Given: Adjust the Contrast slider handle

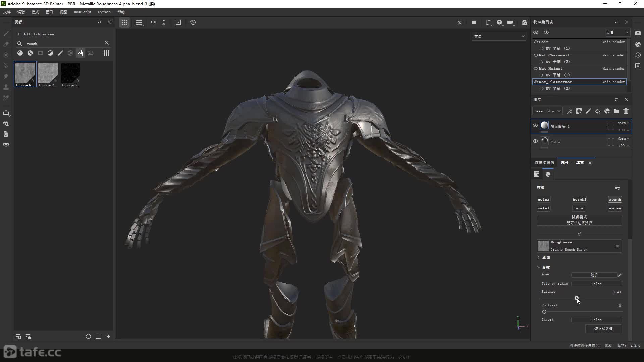Looking at the screenshot, I should click(x=544, y=312).
